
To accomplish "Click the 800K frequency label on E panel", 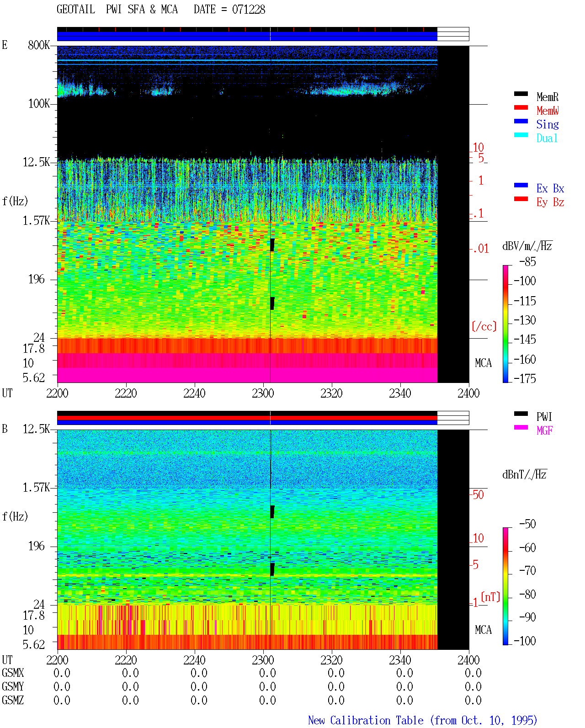I will tap(39, 45).
